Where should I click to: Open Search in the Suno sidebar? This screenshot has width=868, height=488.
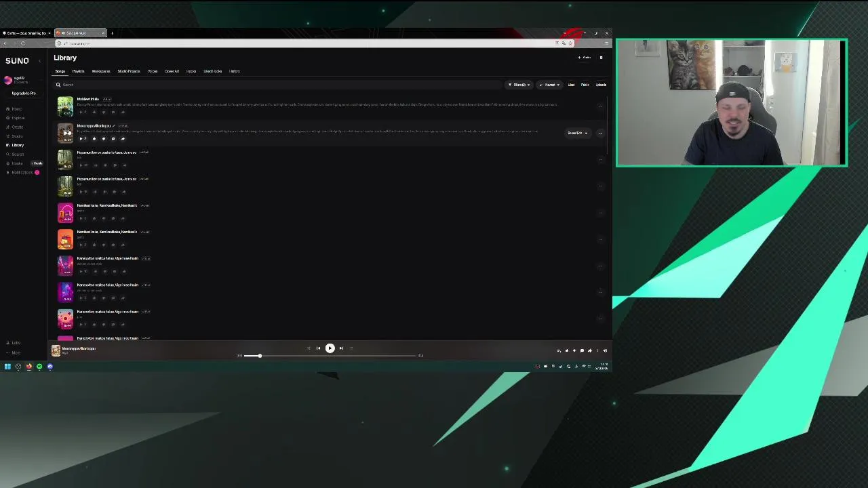tap(16, 155)
